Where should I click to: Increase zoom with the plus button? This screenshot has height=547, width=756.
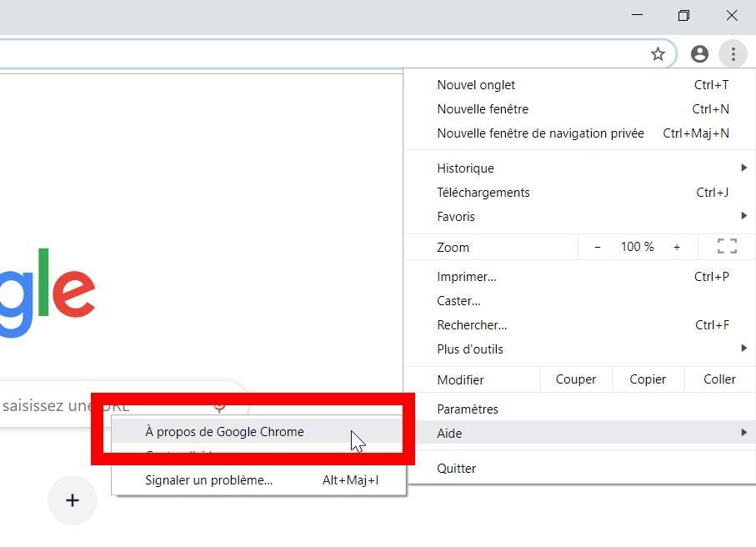677,247
